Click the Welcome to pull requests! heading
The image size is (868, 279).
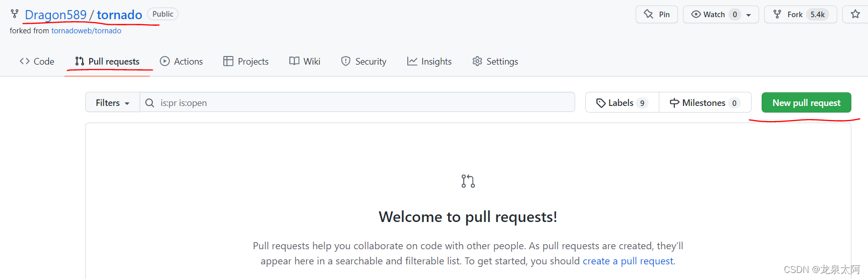tap(468, 216)
